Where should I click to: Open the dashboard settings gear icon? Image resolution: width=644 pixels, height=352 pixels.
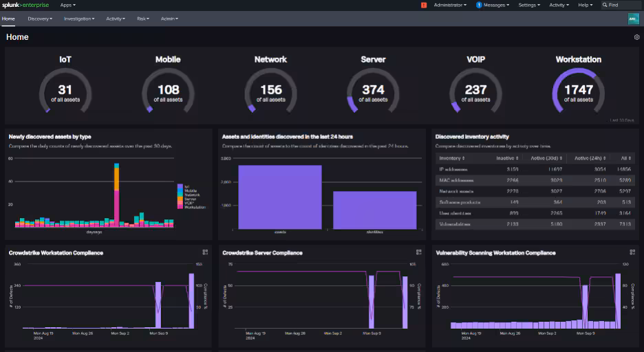[636, 37]
